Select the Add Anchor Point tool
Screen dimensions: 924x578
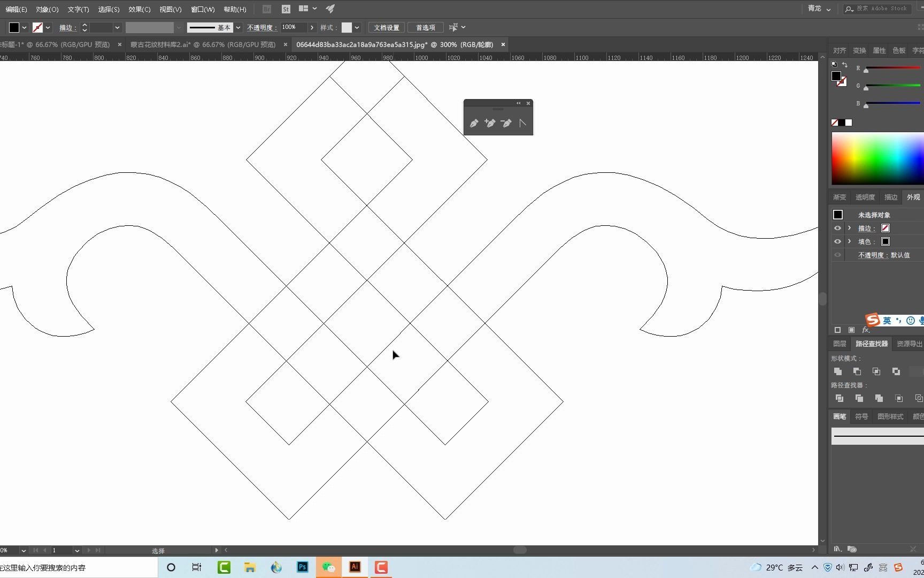tap(490, 123)
